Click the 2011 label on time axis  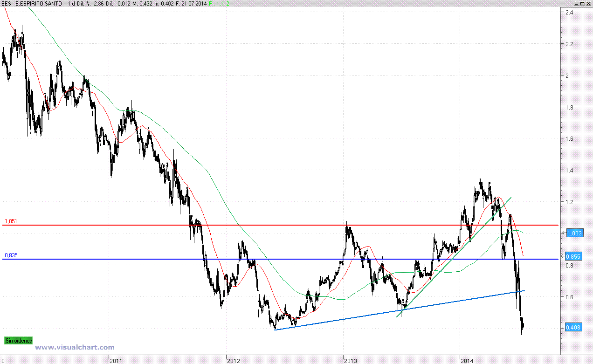tap(116, 360)
